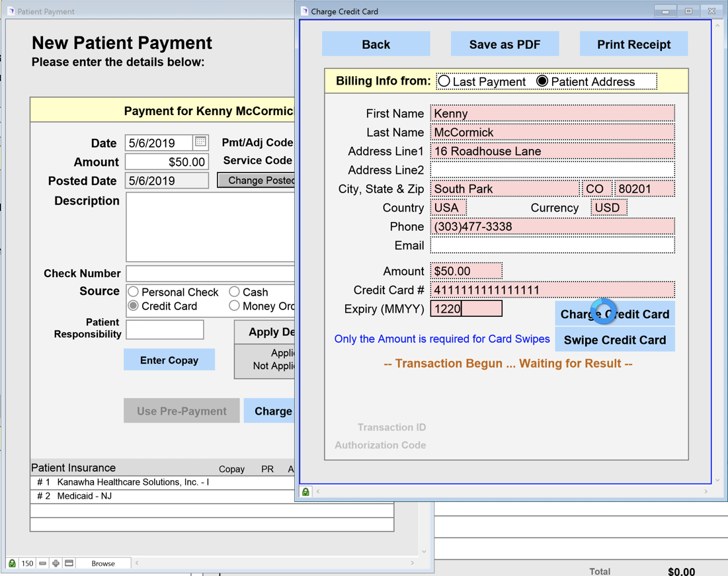Click the zoom out minus icon

[x=43, y=563]
